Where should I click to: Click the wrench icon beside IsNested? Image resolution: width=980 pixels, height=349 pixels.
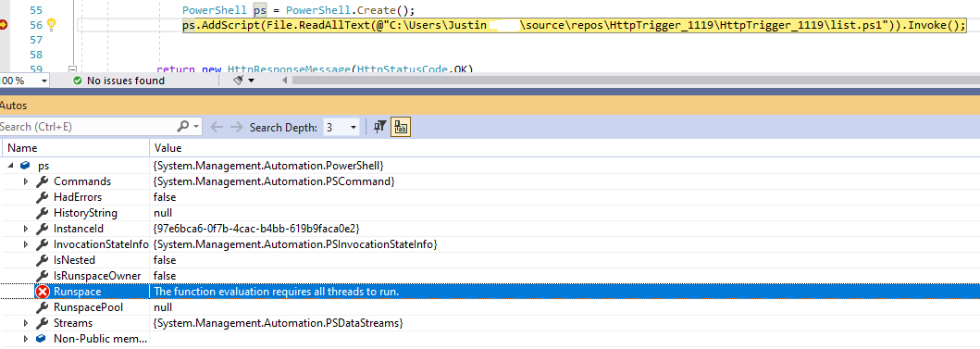[x=43, y=259]
